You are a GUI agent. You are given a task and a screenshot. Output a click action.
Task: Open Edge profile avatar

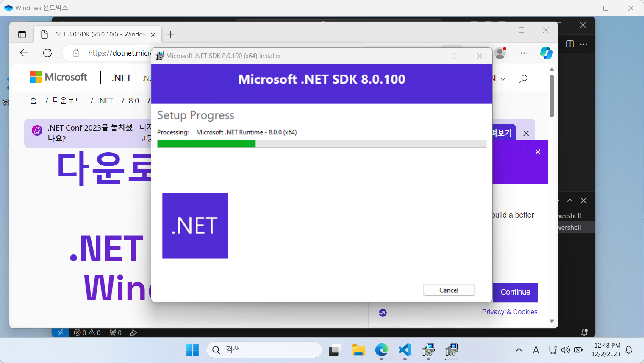500,53
